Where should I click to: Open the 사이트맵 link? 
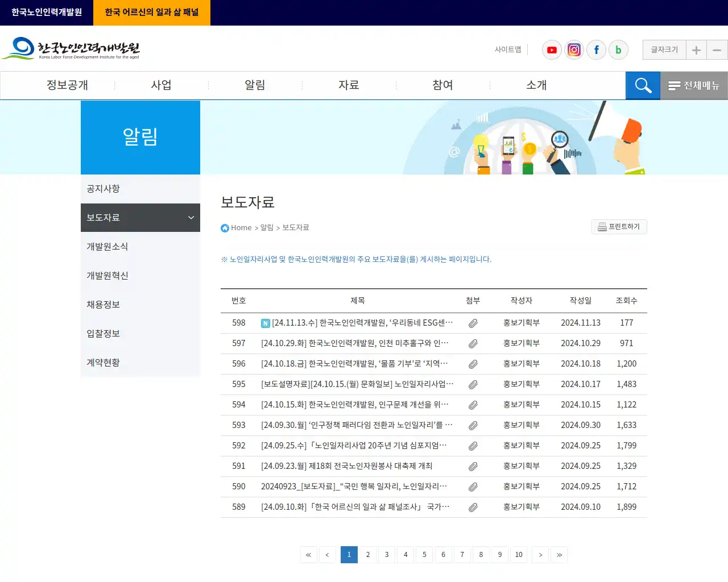pos(508,50)
